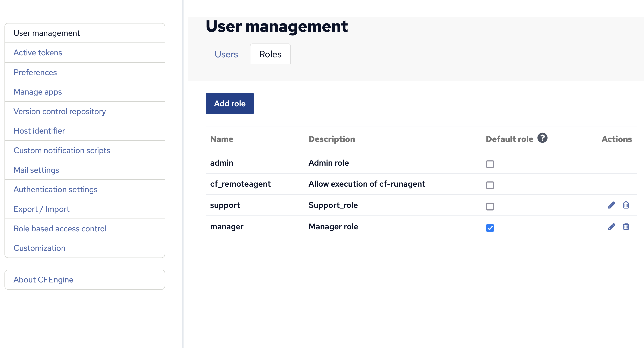Edit the support role with pencil icon

(612, 205)
